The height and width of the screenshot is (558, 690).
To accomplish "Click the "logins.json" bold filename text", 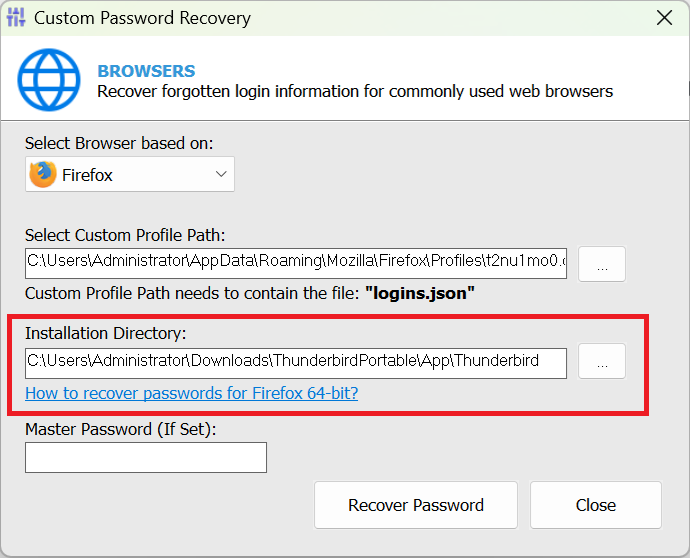I will (x=420, y=293).
